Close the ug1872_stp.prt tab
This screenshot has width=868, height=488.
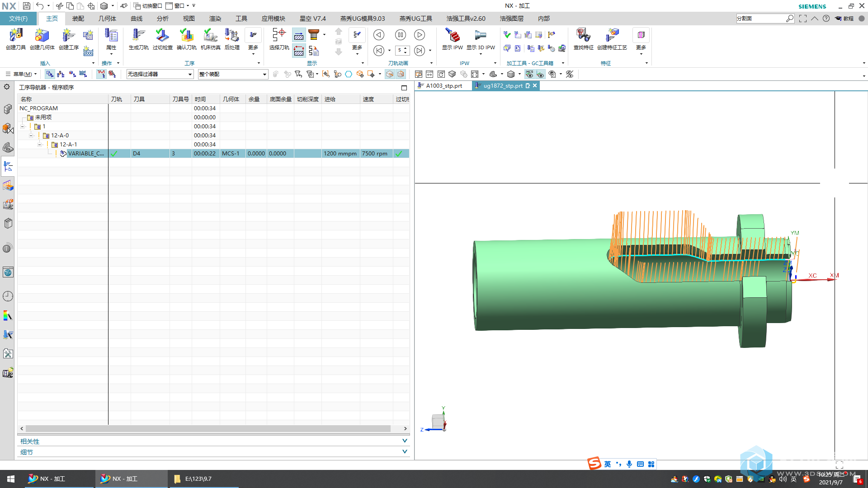tap(535, 85)
